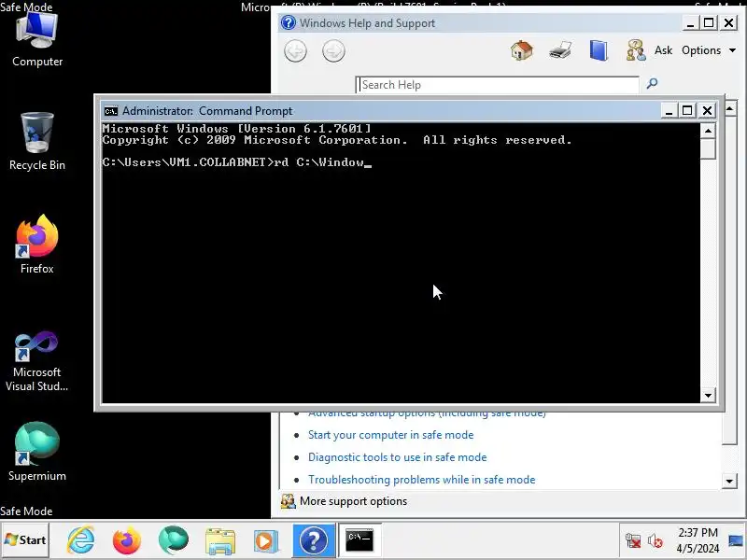Image resolution: width=747 pixels, height=560 pixels.
Task: Click Command Prompt scrollbar up arrow
Action: 708,131
